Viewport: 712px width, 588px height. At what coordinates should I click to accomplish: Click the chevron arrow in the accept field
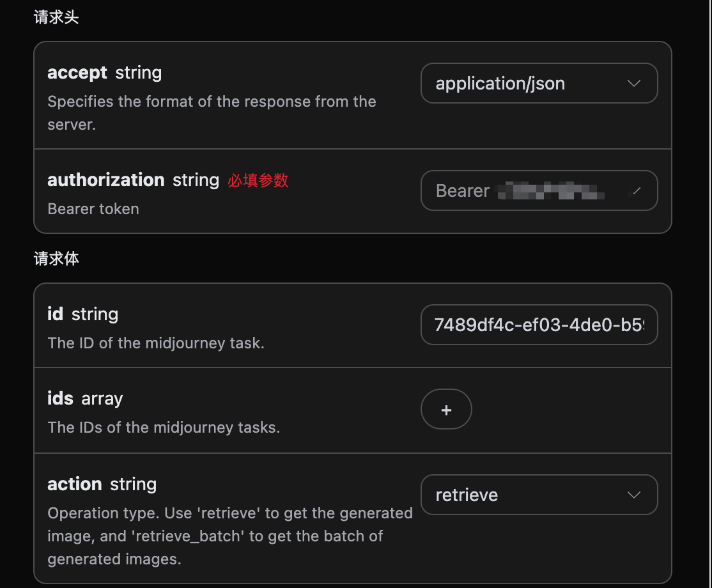tap(634, 83)
